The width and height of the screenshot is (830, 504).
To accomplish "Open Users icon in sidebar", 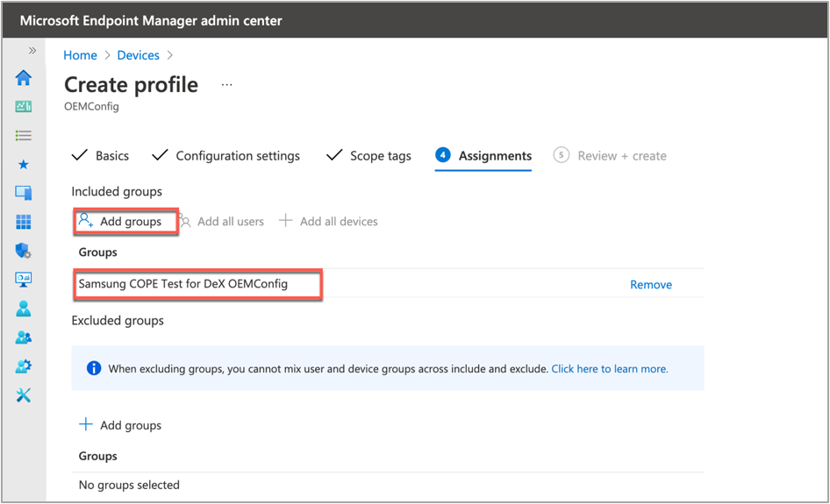I will (24, 309).
